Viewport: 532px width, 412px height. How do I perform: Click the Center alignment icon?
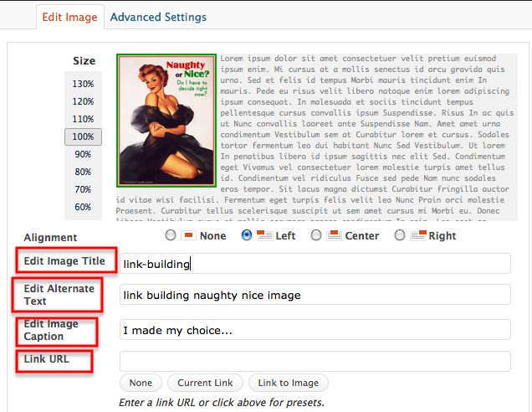coord(335,235)
